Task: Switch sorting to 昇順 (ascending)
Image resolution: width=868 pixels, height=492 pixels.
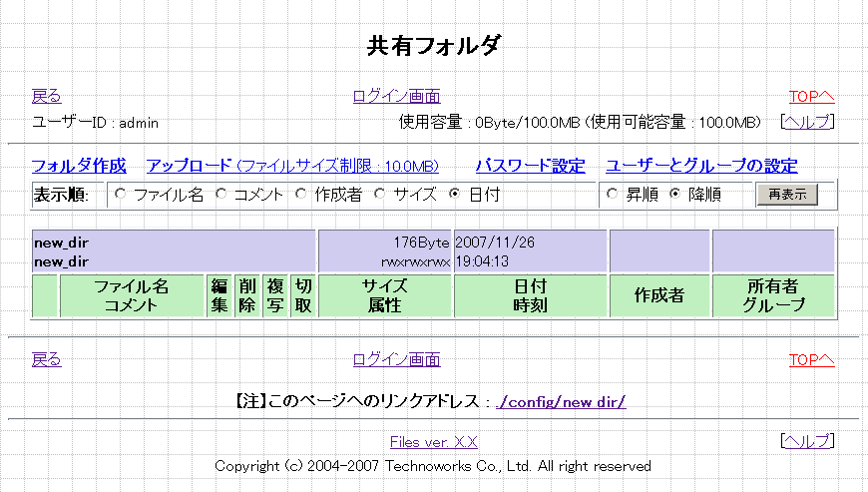Action: pyautogui.click(x=613, y=195)
